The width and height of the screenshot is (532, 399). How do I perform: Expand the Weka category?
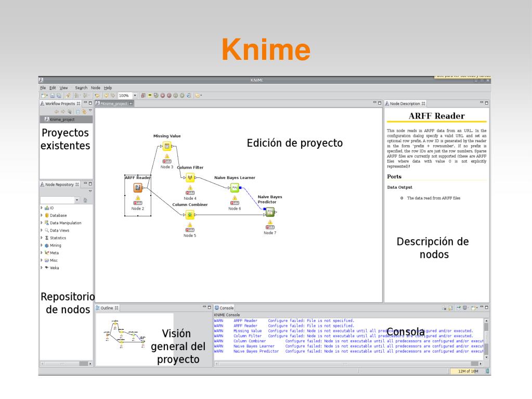pyautogui.click(x=42, y=267)
